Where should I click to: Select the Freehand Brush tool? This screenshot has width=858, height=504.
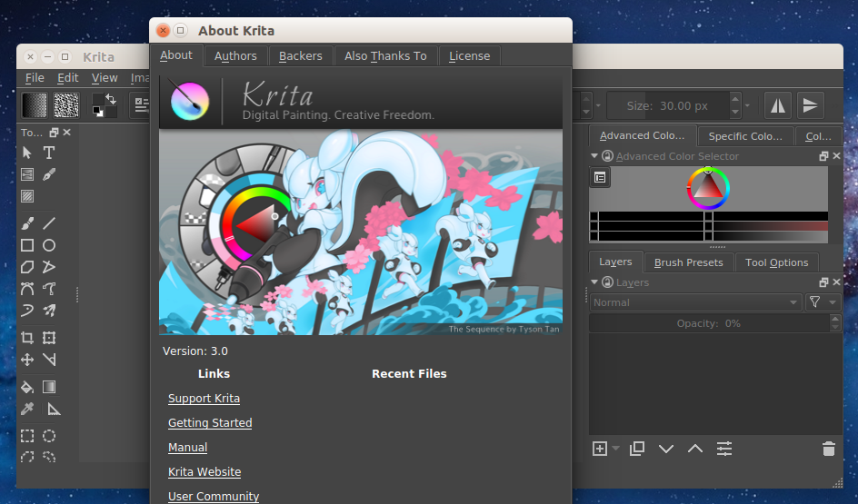[27, 223]
